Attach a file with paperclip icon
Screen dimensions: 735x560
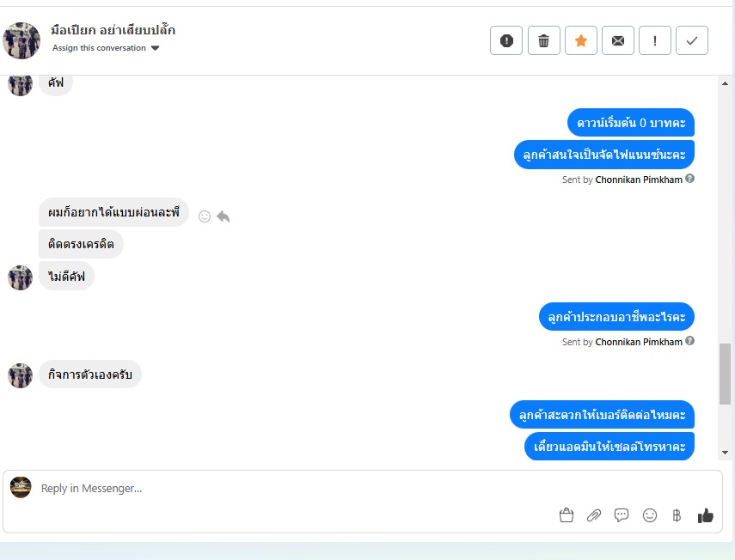coord(594,515)
